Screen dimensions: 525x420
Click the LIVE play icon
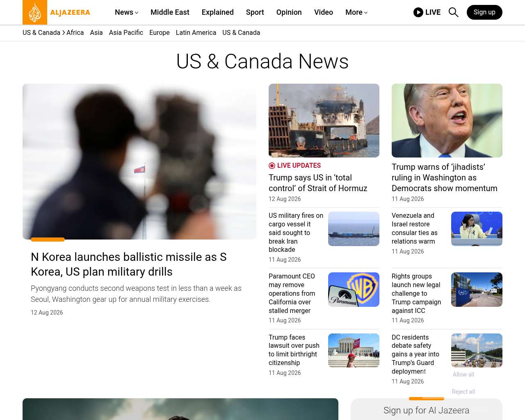(x=418, y=12)
